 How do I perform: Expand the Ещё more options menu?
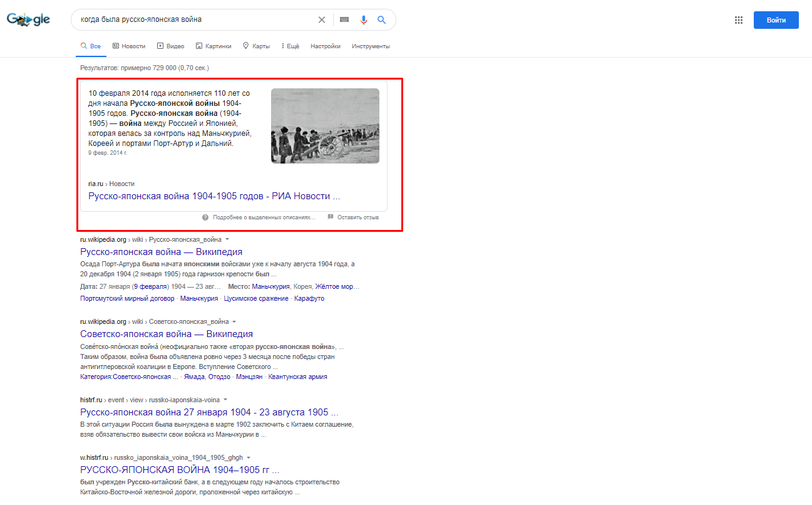pyautogui.click(x=290, y=46)
